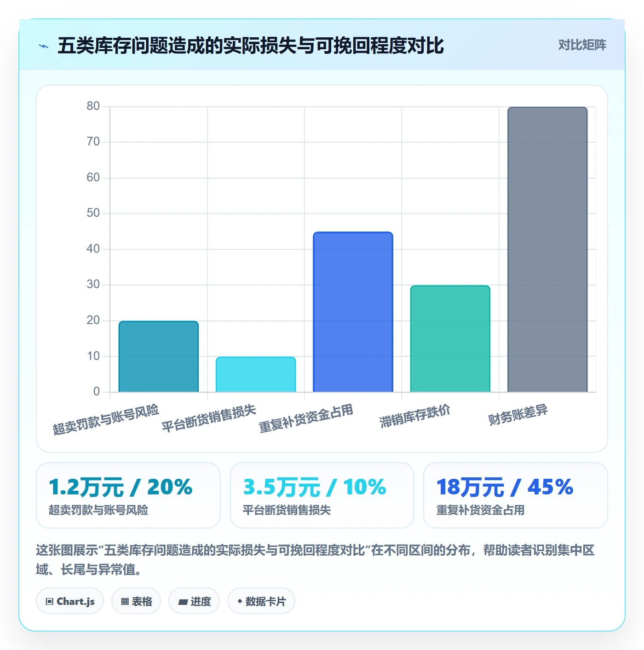Click the 进度 tag chip
The image size is (644, 650).
coord(194,601)
